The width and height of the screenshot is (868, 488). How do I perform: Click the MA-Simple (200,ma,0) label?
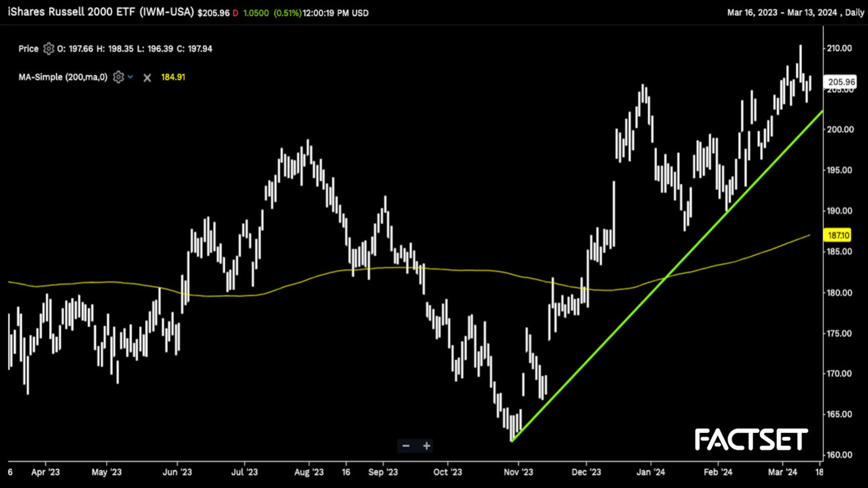tap(63, 77)
